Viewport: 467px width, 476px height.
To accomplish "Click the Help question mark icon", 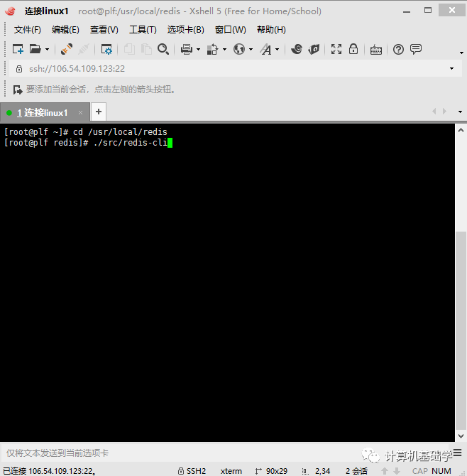I will (398, 49).
